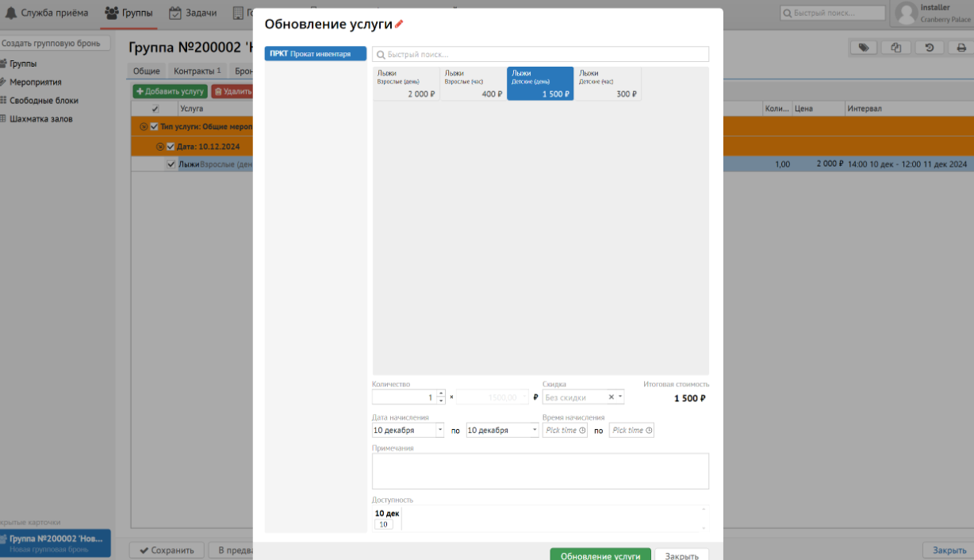This screenshot has height=560, width=974.
Task: Toggle the header select-all checkbox in the services grid
Action: pos(155,109)
